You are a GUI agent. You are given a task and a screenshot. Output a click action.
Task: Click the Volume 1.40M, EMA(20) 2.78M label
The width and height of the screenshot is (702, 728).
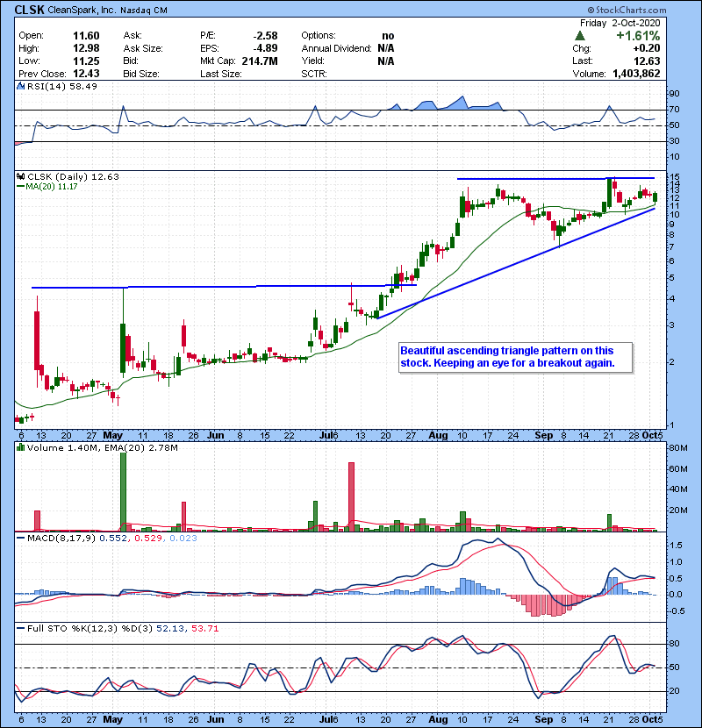(x=102, y=448)
